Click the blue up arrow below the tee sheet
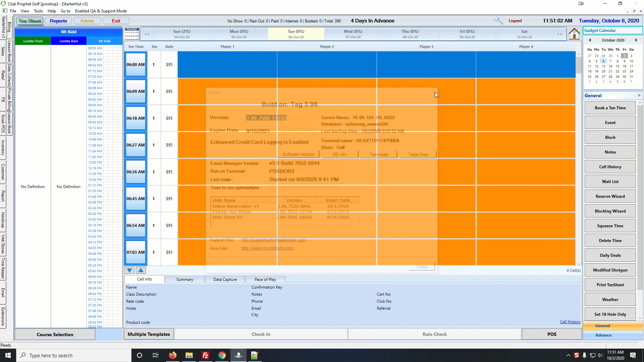Screen dimensions: 644x362 [x=141, y=270]
